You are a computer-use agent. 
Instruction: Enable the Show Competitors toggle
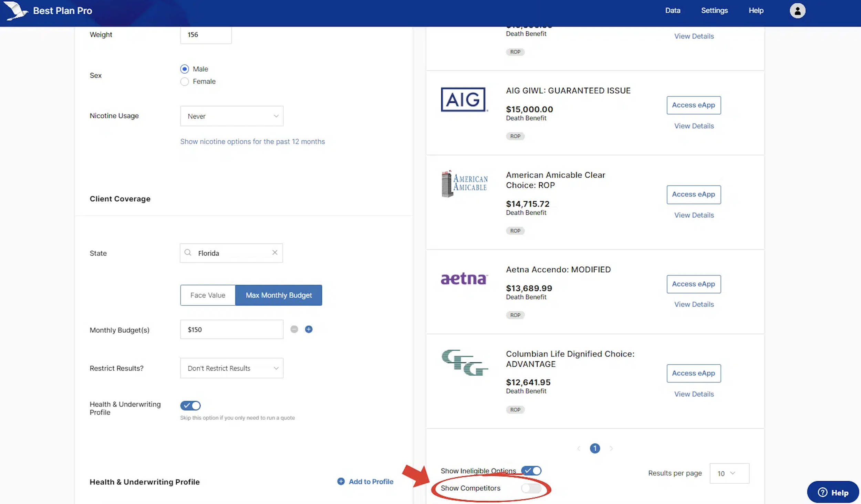coord(531,488)
